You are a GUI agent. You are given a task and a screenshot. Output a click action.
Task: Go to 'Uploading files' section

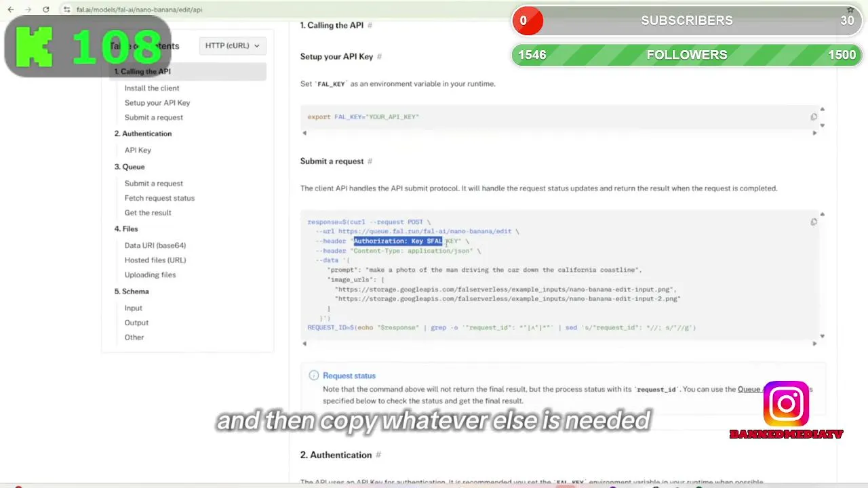pyautogui.click(x=150, y=275)
